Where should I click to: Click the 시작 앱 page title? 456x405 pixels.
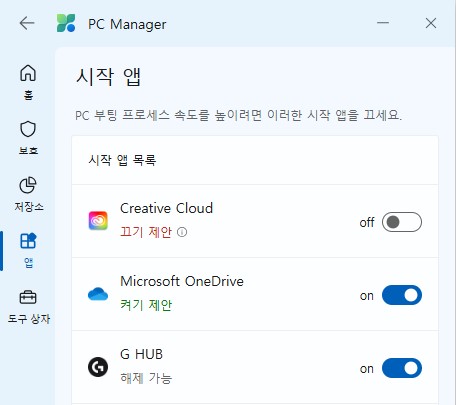point(109,77)
